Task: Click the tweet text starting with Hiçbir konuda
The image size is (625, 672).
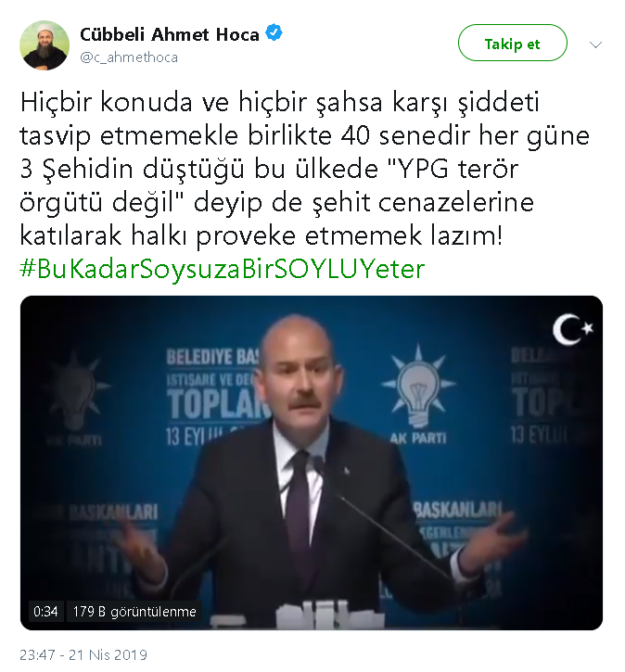Action: (304, 169)
